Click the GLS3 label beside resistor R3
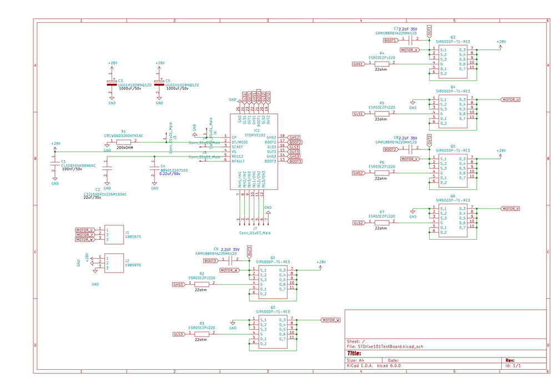The width and height of the screenshot is (554, 392). pos(178,334)
